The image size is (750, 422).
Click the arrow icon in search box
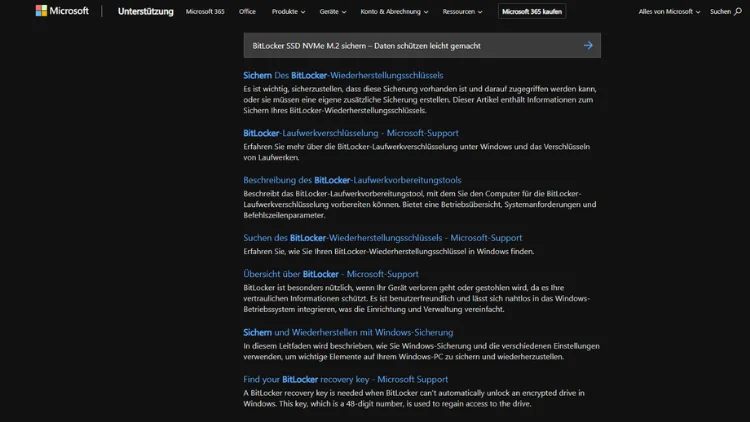click(x=588, y=46)
